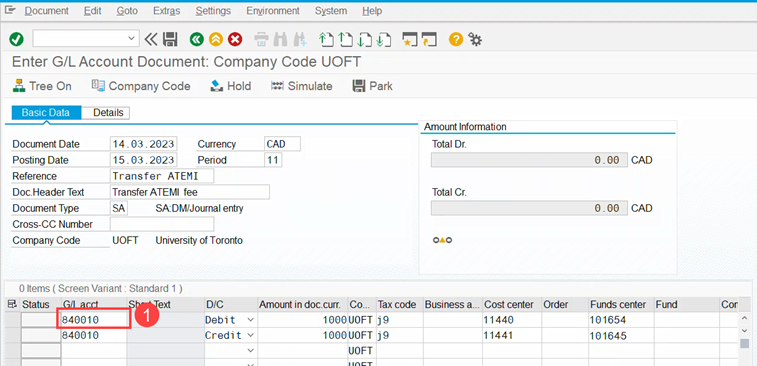This screenshot has height=366, width=757.
Task: Click the Save floppy disk icon
Action: pyautogui.click(x=170, y=39)
